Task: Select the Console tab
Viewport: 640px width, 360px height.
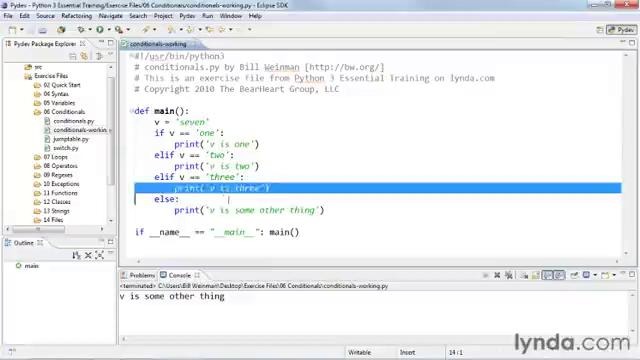Action: click(x=180, y=275)
